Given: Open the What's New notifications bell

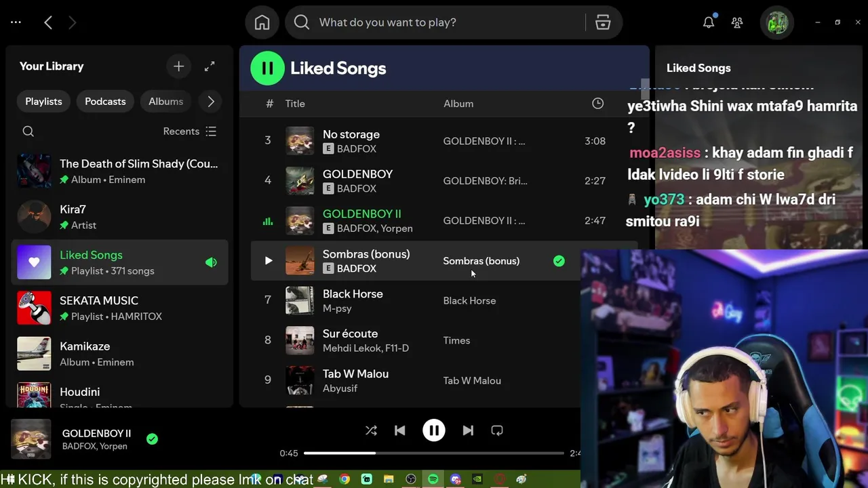Looking at the screenshot, I should pyautogui.click(x=709, y=22).
